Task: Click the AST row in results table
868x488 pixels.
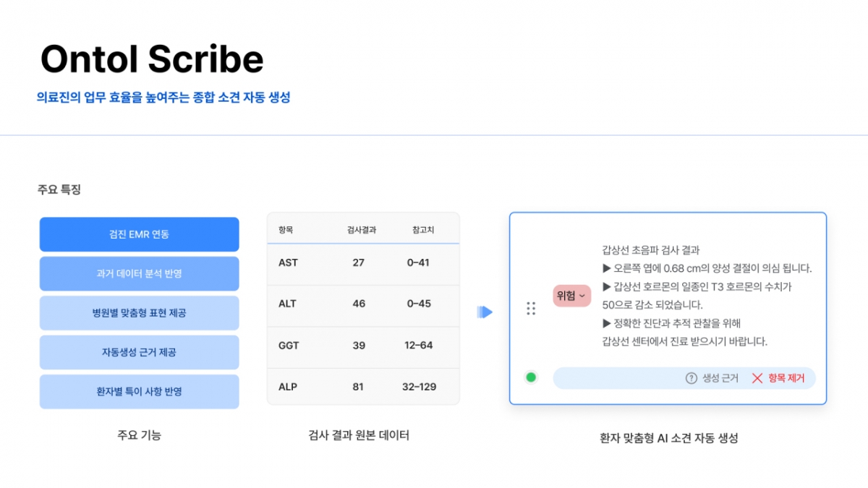Action: click(x=363, y=263)
